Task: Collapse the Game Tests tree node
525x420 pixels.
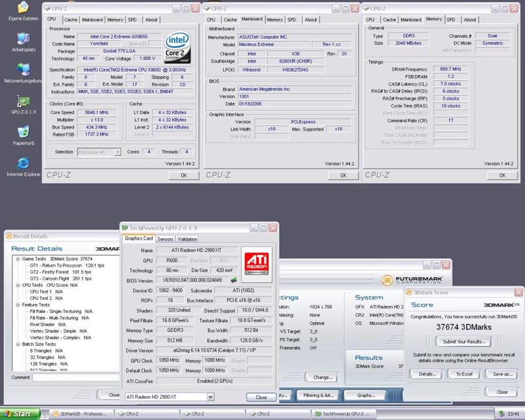Action: pos(18,259)
